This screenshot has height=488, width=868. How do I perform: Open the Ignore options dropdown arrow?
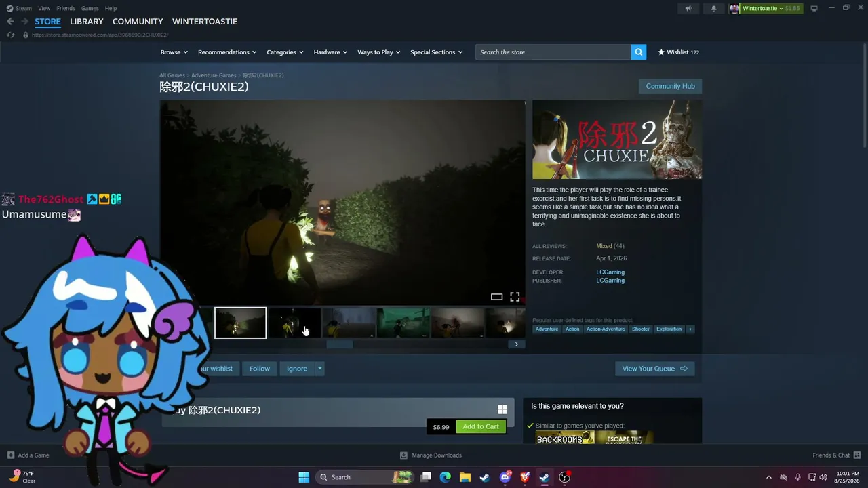point(319,369)
